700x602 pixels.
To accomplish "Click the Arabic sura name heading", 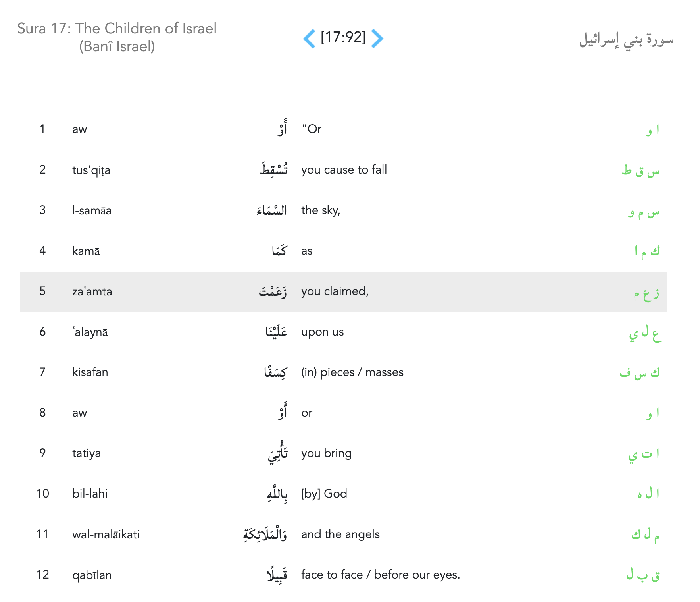I will pyautogui.click(x=626, y=40).
